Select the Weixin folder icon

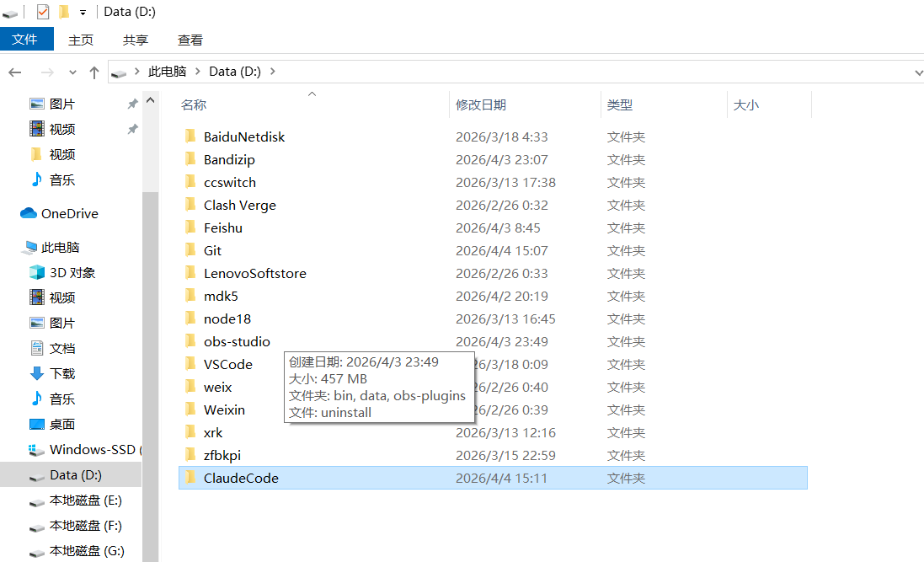coord(190,409)
